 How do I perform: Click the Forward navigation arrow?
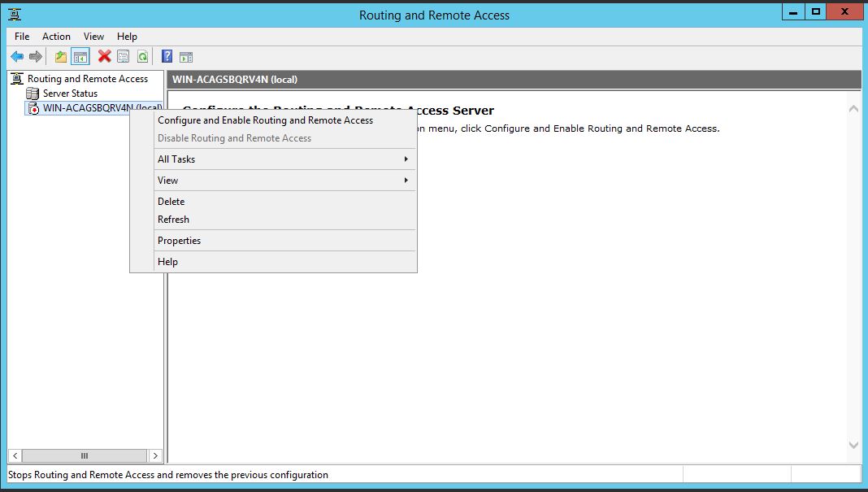(35, 56)
